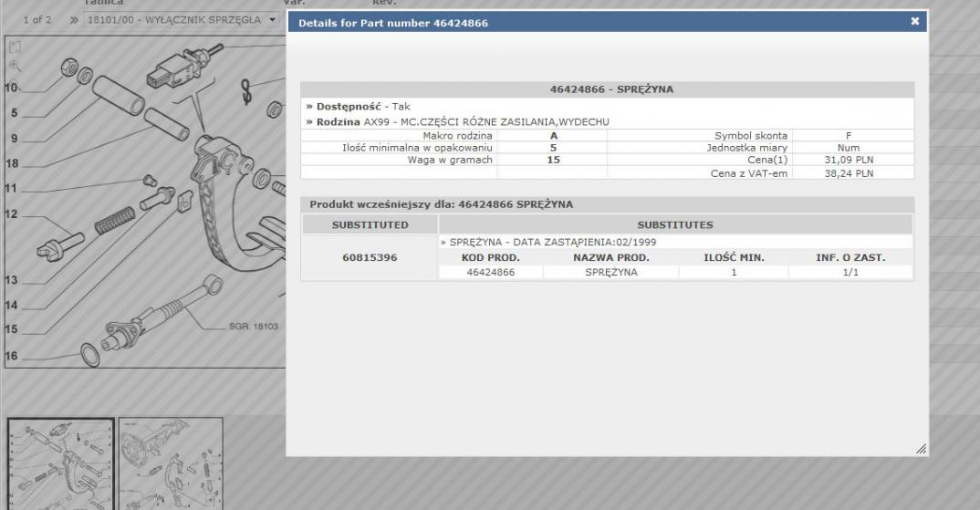This screenshot has width=980, height=510.
Task: Click Jednostka miary value Num
Action: point(849,148)
